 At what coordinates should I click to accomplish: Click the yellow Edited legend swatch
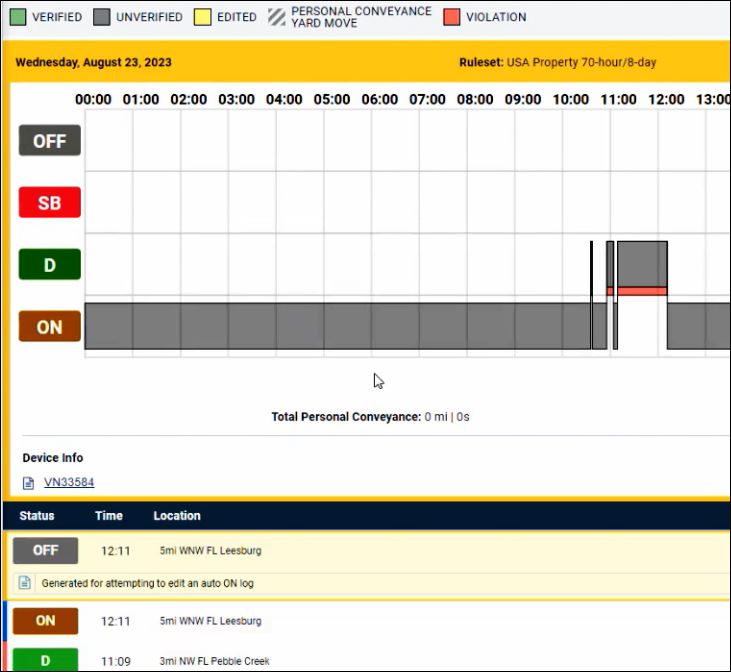coord(203,17)
